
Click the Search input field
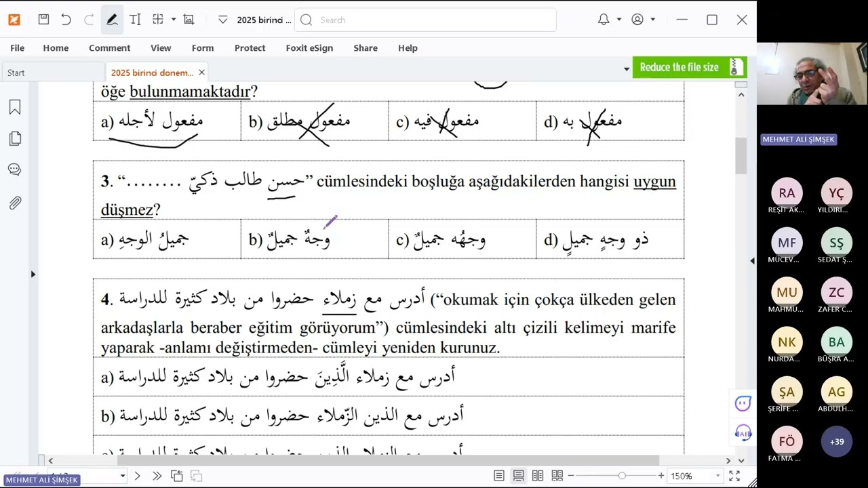[425, 20]
